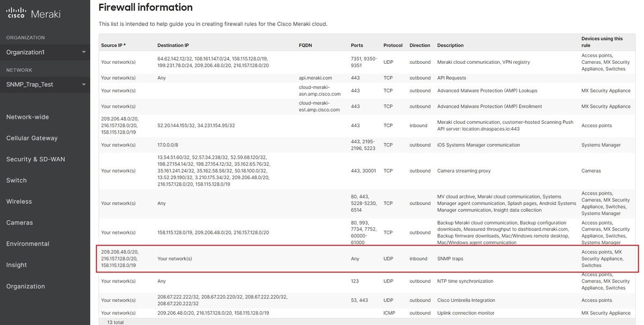
Task: Click the Destination IP column header
Action: click(173, 46)
